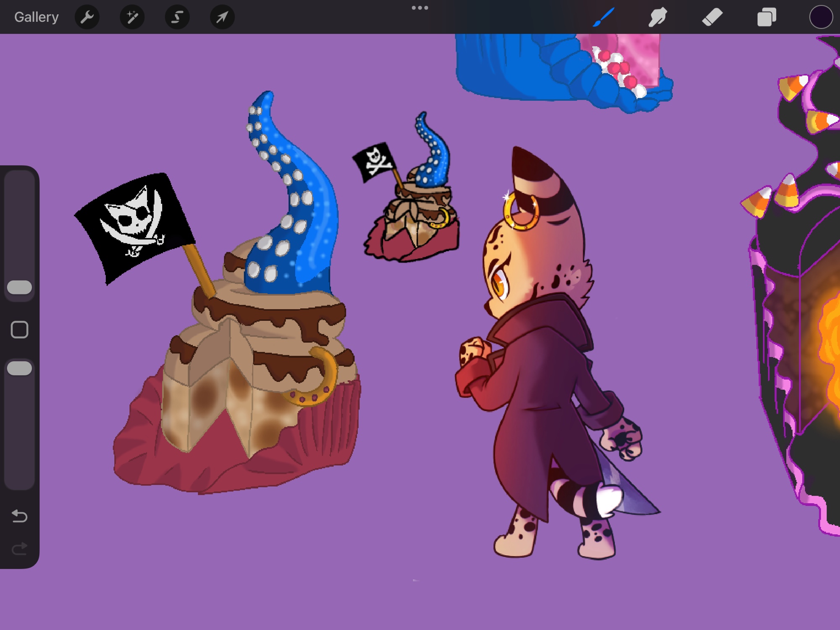Undo the last stroke

click(20, 515)
